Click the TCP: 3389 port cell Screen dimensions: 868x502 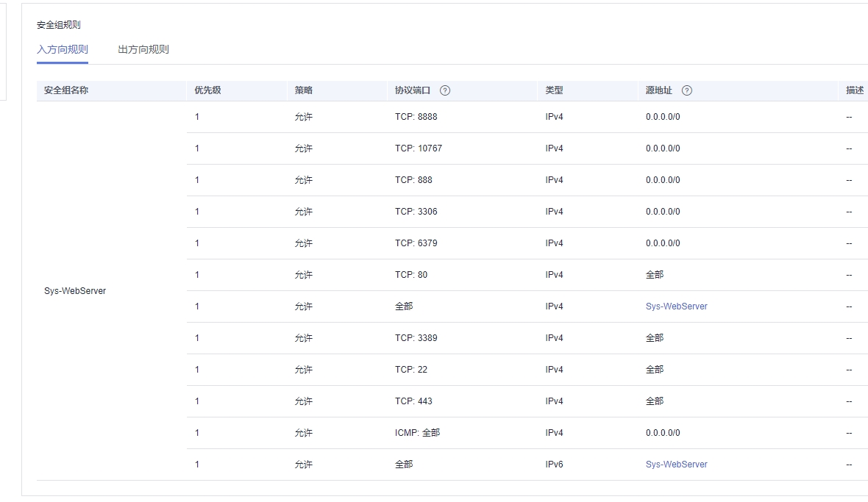click(x=416, y=338)
